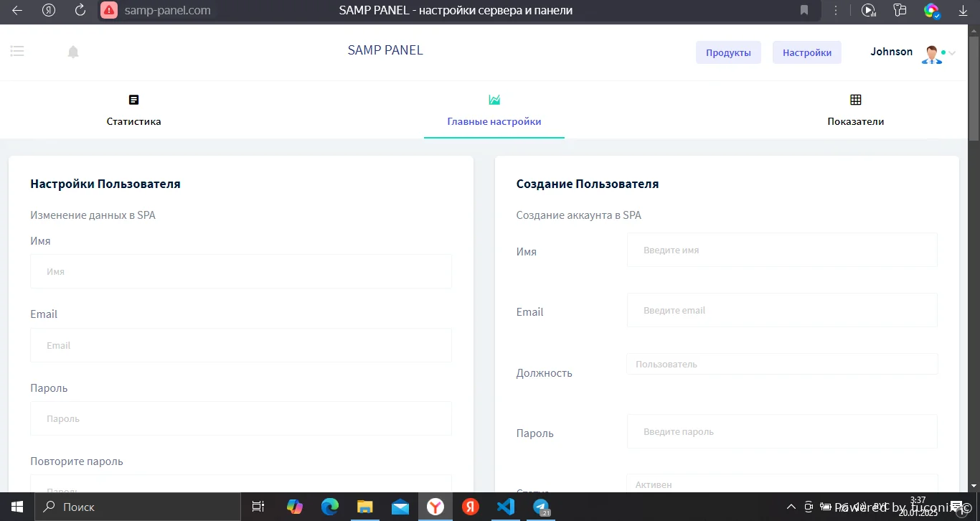
Task: Open the Должность dropdown showing Пользователь
Action: coord(782,364)
